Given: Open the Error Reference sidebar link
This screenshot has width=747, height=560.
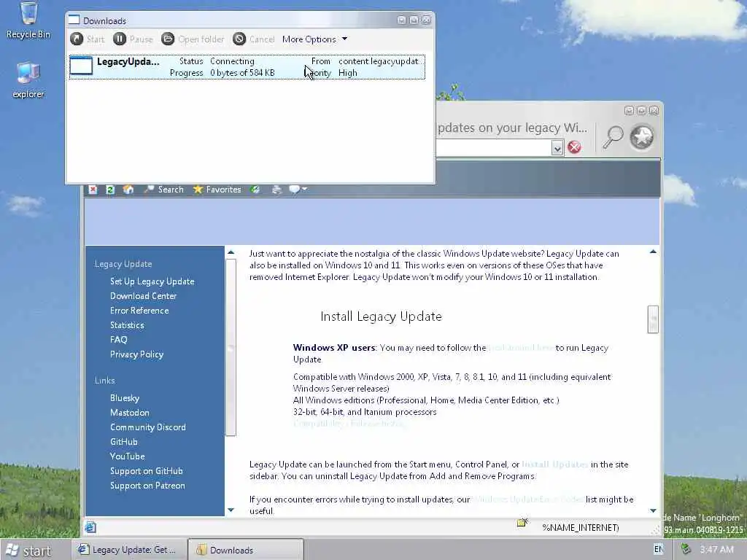Looking at the screenshot, I should (x=139, y=311).
